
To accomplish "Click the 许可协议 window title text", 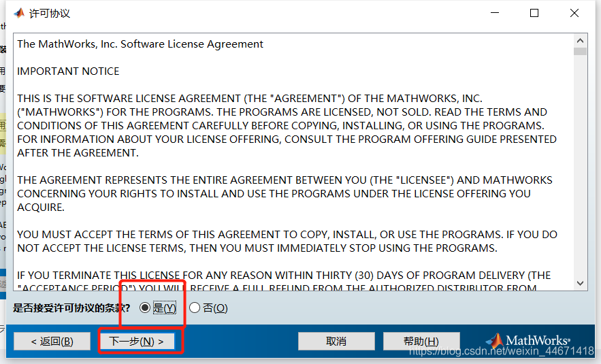I will coord(50,14).
